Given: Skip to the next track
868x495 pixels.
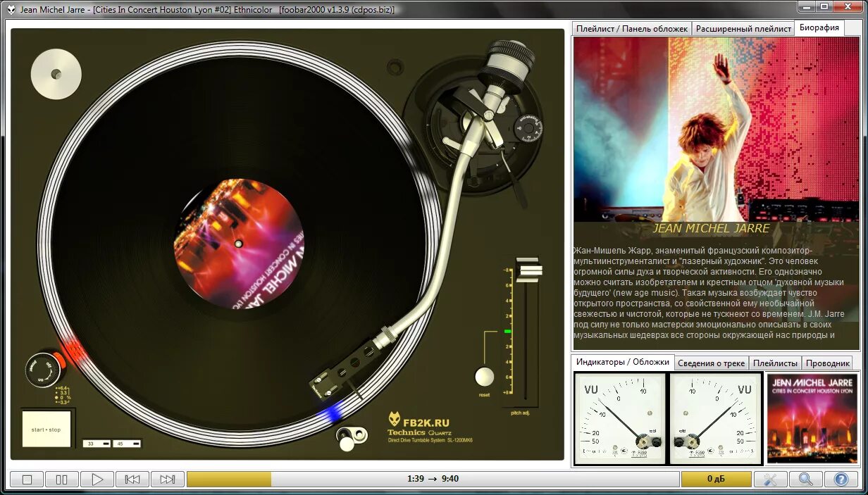Looking at the screenshot, I should pyautogui.click(x=168, y=480).
